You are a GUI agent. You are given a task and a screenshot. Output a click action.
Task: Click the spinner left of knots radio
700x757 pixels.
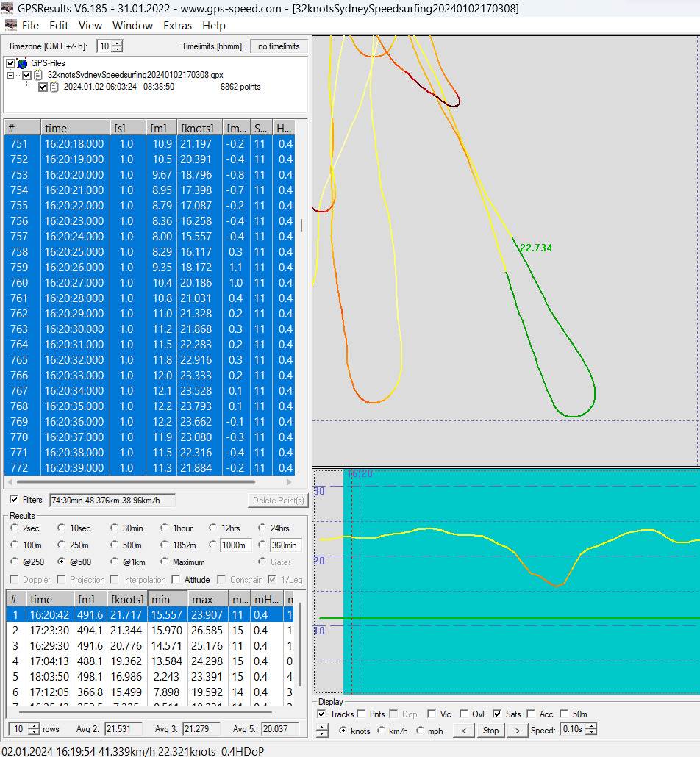click(323, 731)
